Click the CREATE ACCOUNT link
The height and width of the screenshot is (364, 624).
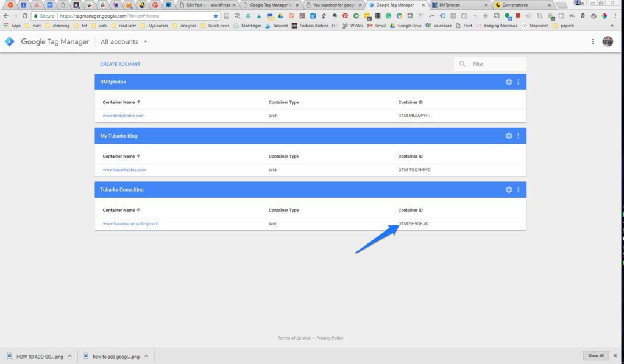120,64
